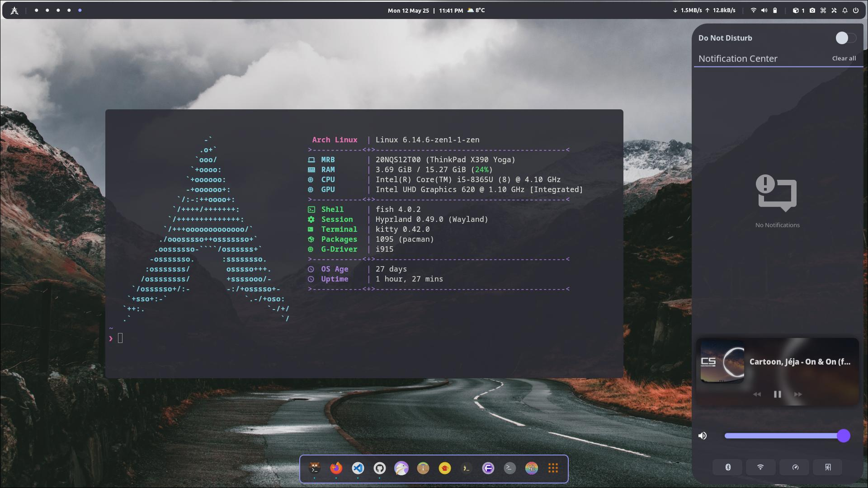Switch to the fourth workspace dot
The width and height of the screenshot is (868, 488).
click(x=69, y=10)
